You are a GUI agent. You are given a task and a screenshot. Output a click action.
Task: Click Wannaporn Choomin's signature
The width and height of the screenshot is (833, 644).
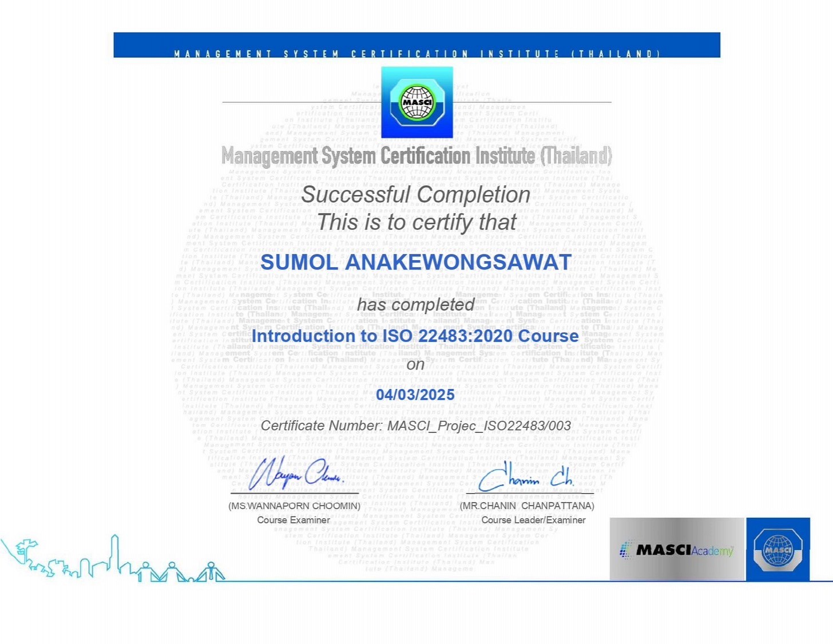(296, 473)
